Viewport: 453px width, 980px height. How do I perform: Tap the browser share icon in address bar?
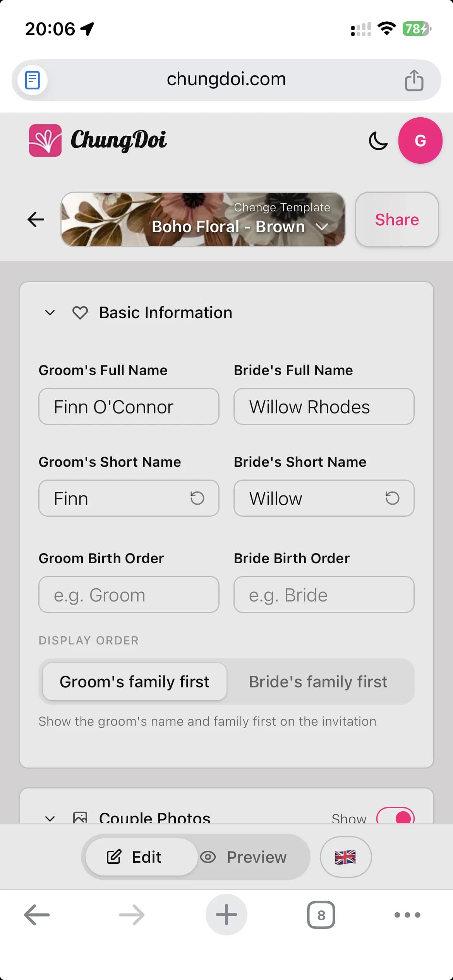coord(414,80)
